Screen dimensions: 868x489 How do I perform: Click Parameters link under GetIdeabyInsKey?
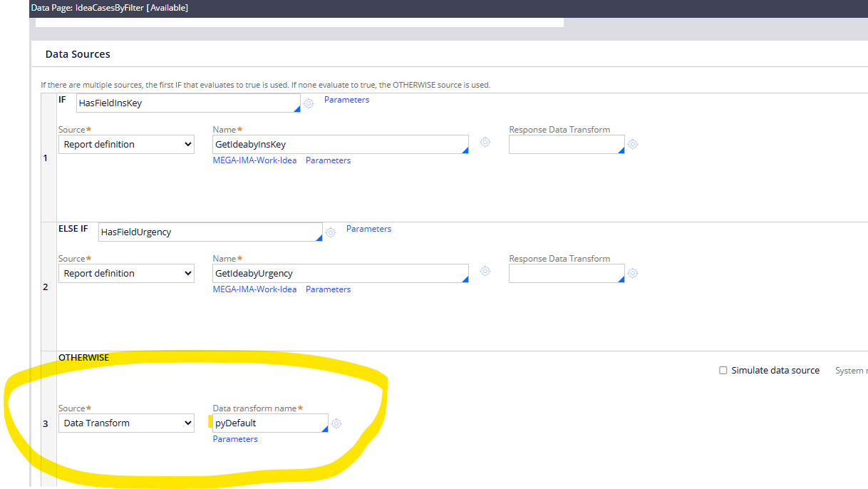tap(328, 160)
